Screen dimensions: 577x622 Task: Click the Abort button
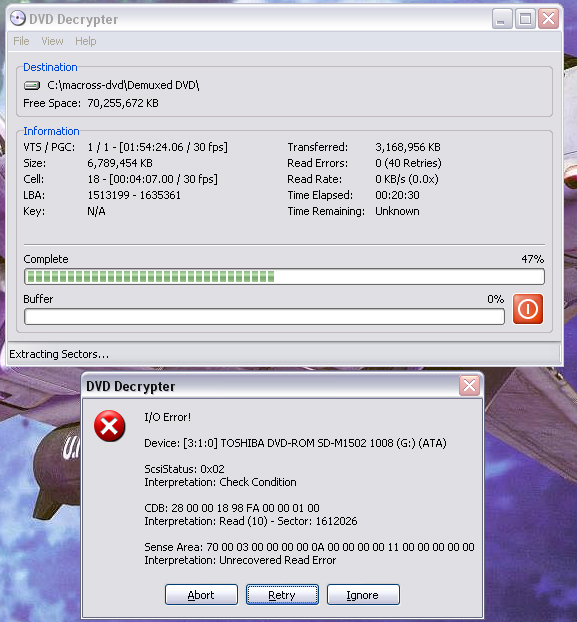[x=201, y=595]
